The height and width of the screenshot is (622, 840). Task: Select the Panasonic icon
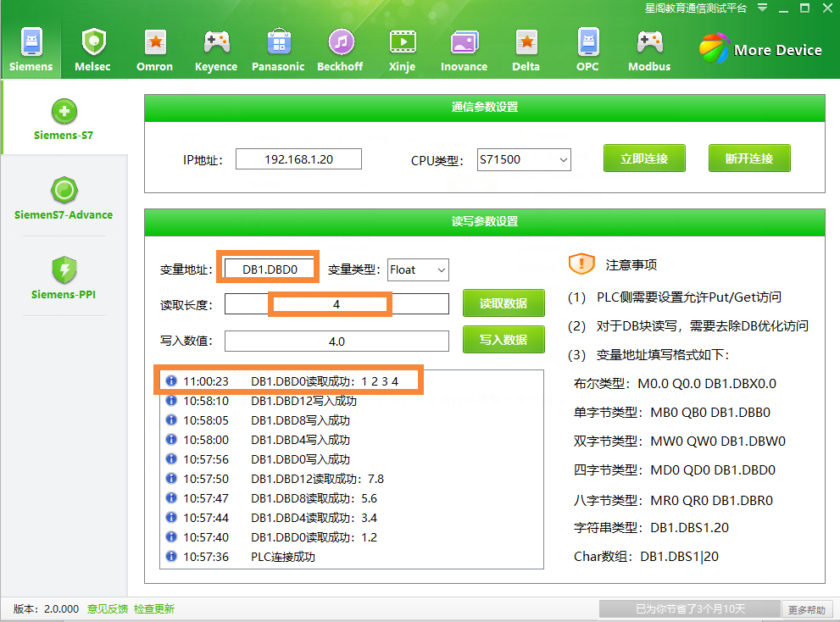click(279, 42)
